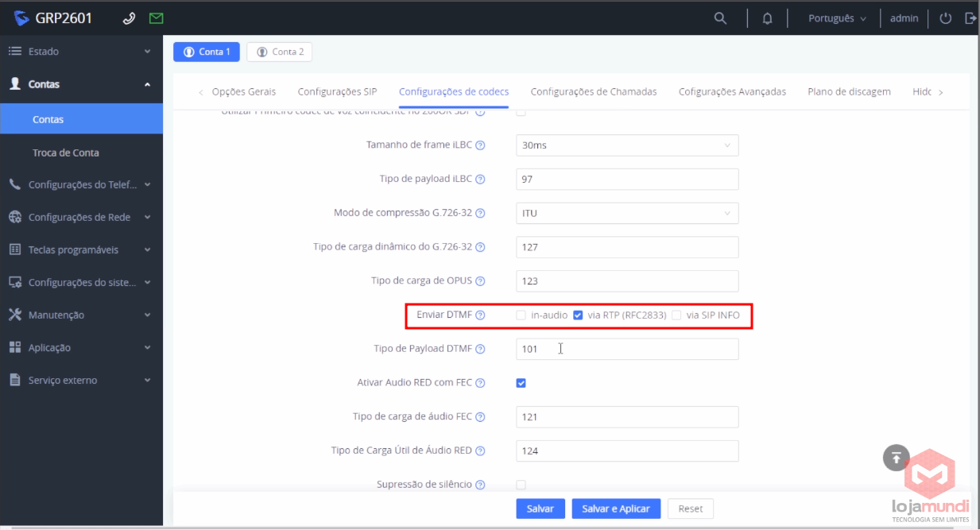980x530 pixels.
Task: Enable Supressão de silêncio checkbox
Action: [x=521, y=485]
